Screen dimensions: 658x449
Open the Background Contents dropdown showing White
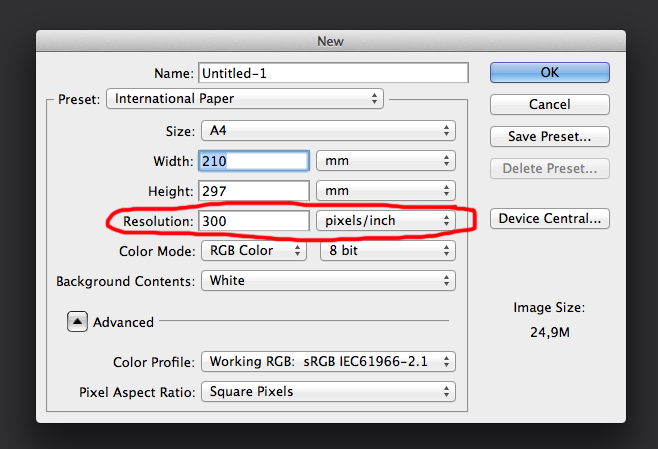click(x=327, y=281)
